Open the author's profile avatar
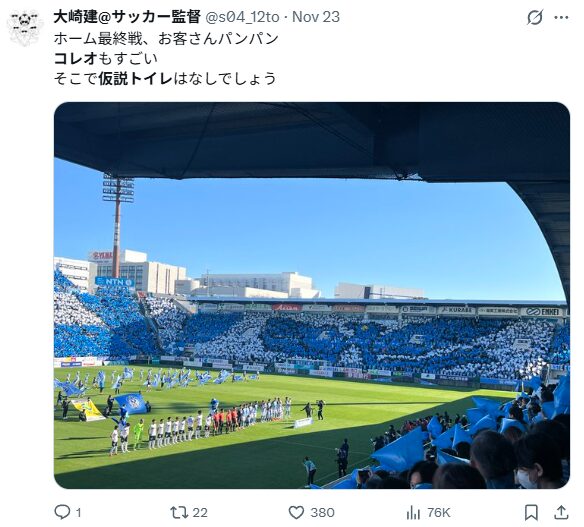The height and width of the screenshot is (527, 584). click(x=25, y=28)
